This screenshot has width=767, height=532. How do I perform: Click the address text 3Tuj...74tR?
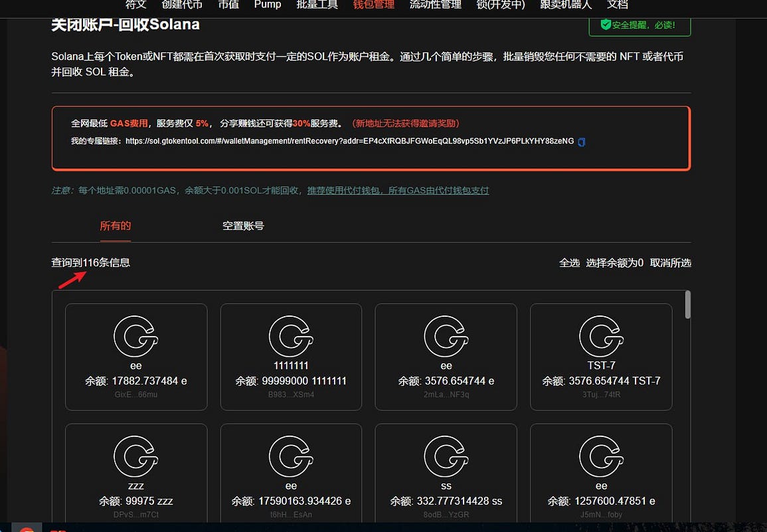[x=601, y=395]
